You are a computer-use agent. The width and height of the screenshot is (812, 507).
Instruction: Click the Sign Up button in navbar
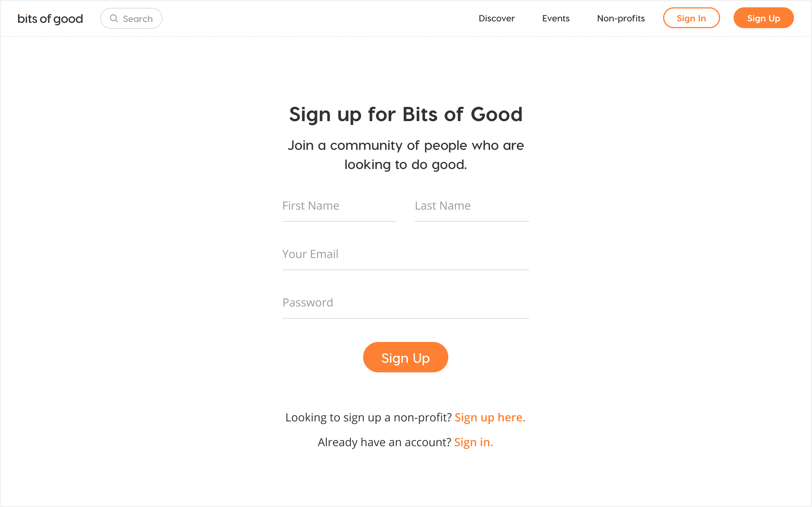tap(764, 18)
